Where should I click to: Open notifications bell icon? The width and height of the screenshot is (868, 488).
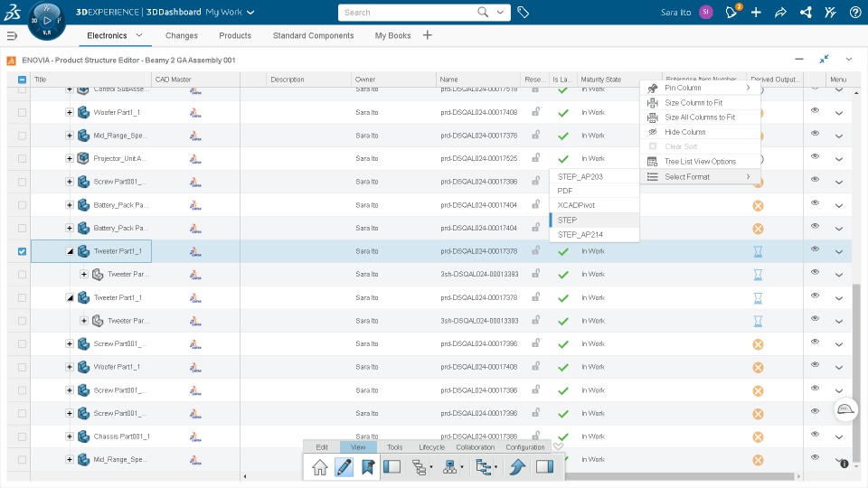click(731, 12)
